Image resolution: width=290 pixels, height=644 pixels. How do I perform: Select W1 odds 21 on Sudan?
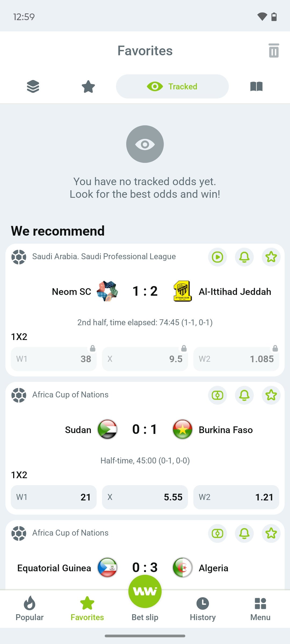click(x=53, y=497)
